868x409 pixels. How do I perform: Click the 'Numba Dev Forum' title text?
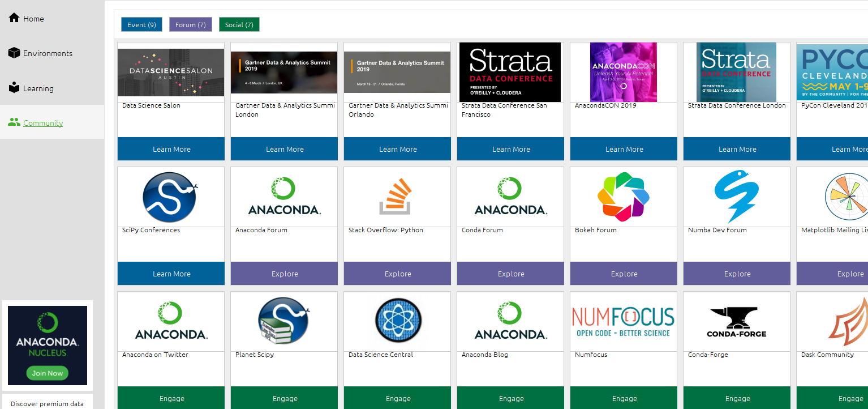[x=717, y=230]
